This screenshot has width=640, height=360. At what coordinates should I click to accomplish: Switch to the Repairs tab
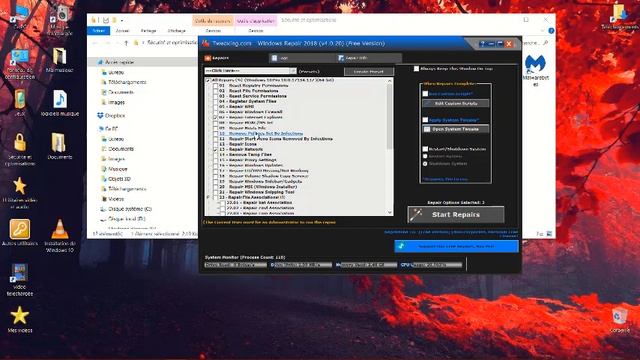coord(236,58)
